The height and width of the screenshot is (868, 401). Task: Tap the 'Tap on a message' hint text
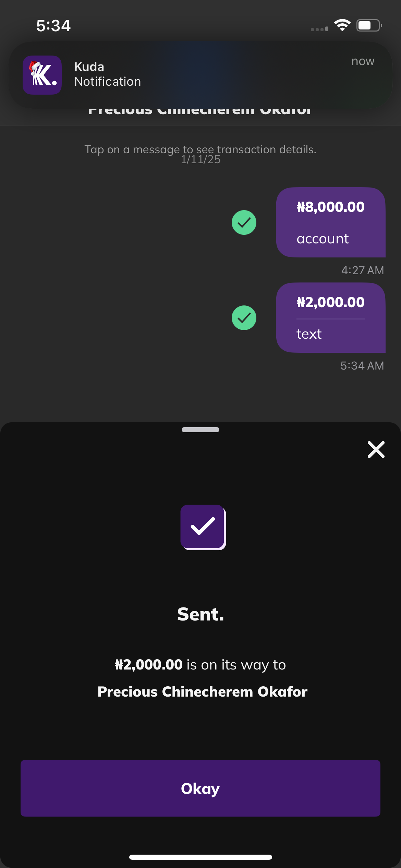click(x=200, y=149)
